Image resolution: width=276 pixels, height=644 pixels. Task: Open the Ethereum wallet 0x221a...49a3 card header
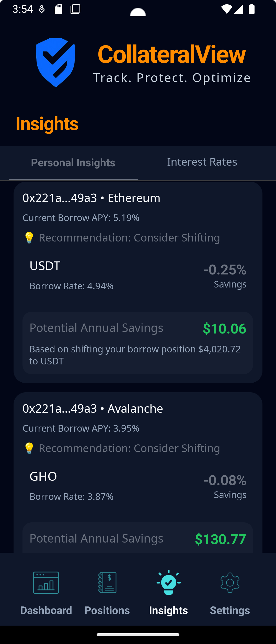pyautogui.click(x=91, y=198)
